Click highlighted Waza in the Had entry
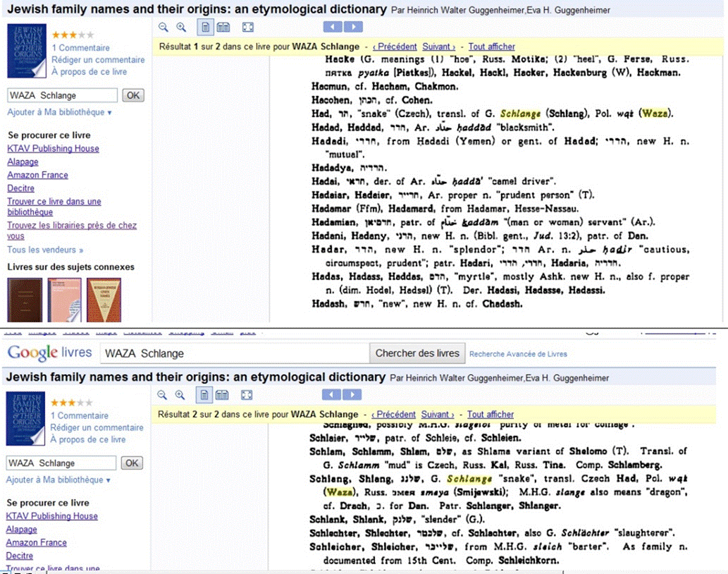Viewport: 728px width, 574px height. click(655, 114)
